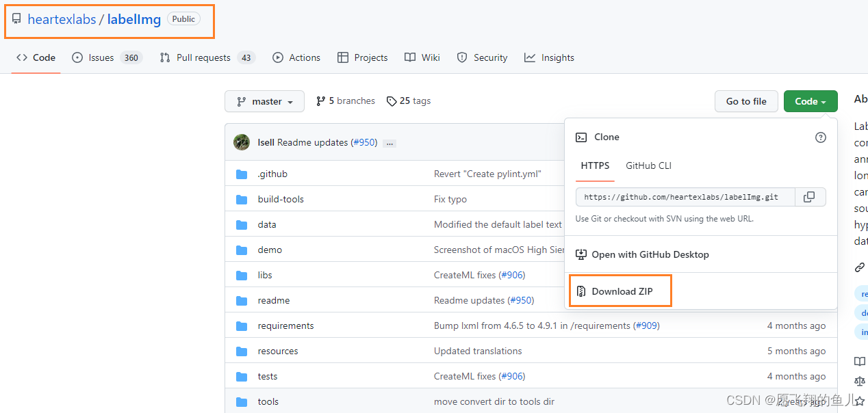Open the Issues tab
Image resolution: width=868 pixels, height=413 pixels.
coord(107,57)
